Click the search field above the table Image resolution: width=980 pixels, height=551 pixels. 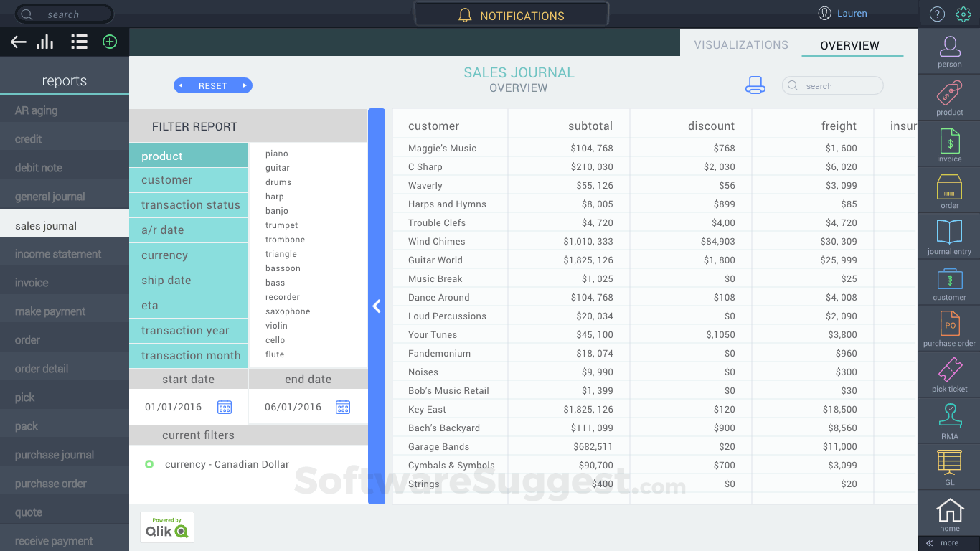[x=832, y=85]
